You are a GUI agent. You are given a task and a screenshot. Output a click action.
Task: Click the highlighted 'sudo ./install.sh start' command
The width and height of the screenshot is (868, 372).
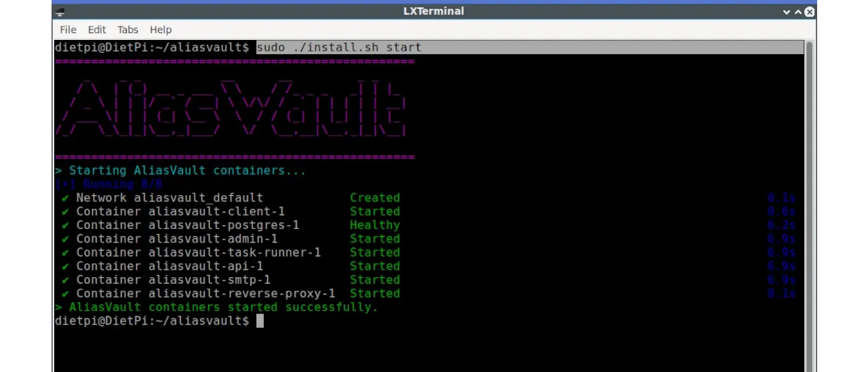338,47
